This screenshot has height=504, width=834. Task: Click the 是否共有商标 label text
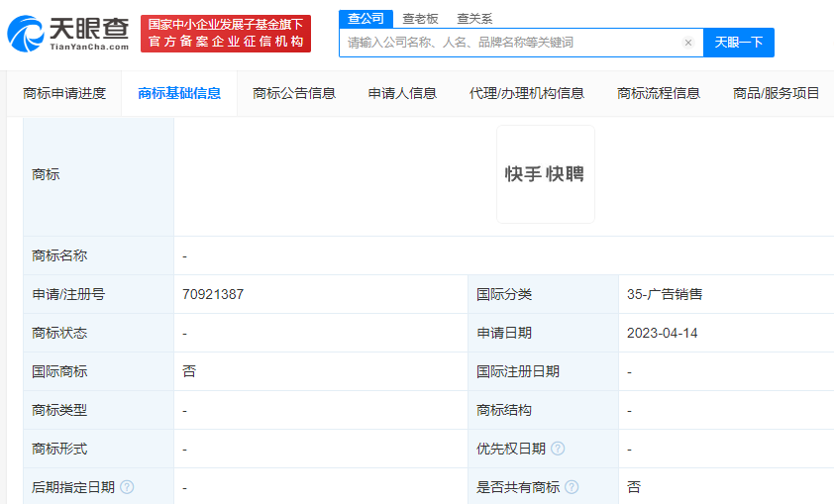pos(518,487)
